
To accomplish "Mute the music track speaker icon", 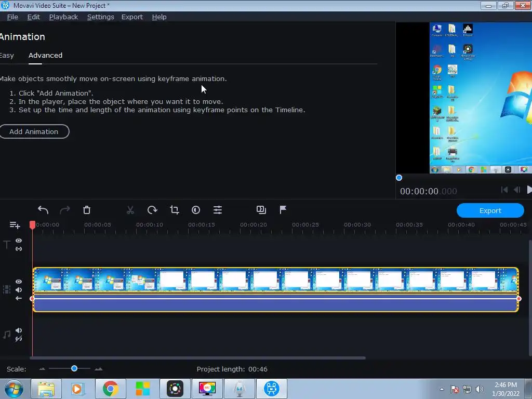I will tap(19, 330).
